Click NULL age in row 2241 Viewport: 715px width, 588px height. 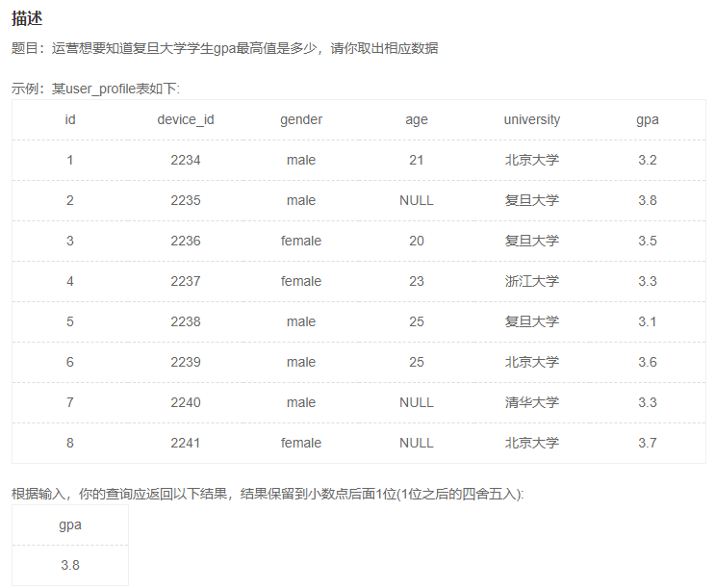click(417, 443)
